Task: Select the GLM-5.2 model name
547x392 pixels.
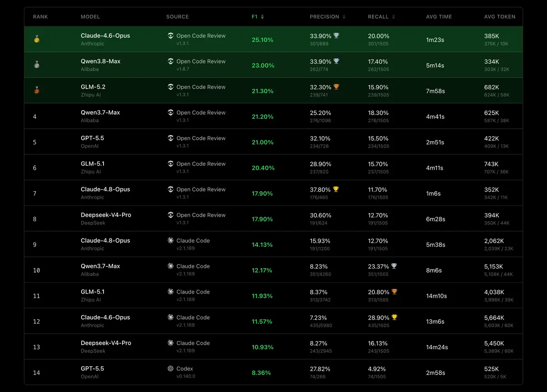Action: coord(93,87)
